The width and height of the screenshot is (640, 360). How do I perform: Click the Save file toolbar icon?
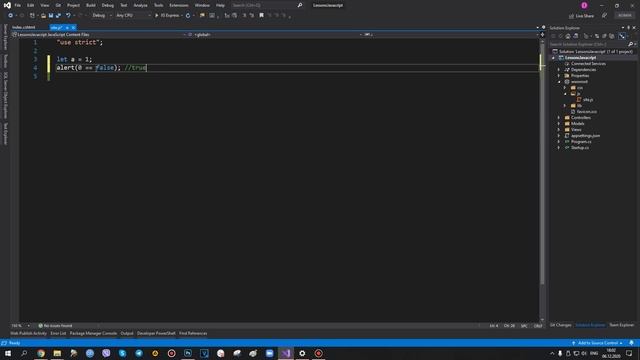tap(51, 16)
